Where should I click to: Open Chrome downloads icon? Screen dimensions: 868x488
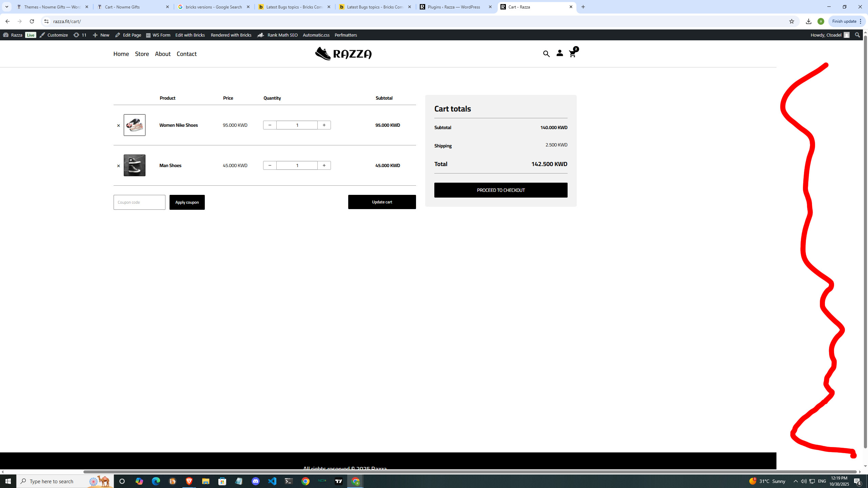click(x=809, y=21)
